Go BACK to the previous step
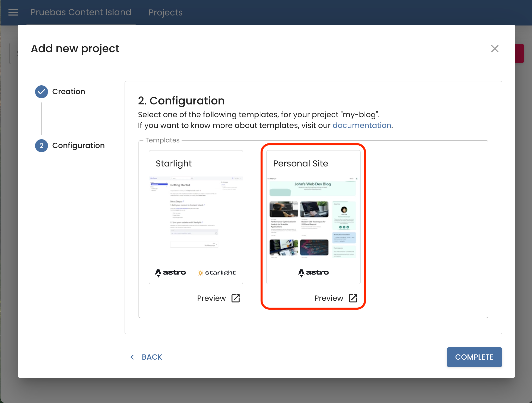 [x=152, y=357]
